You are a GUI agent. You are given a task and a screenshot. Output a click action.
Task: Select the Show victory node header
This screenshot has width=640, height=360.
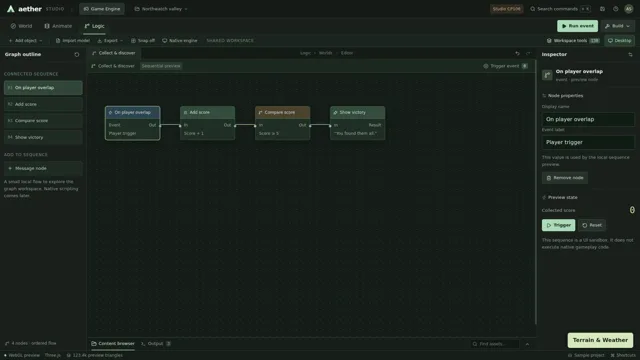(357, 112)
